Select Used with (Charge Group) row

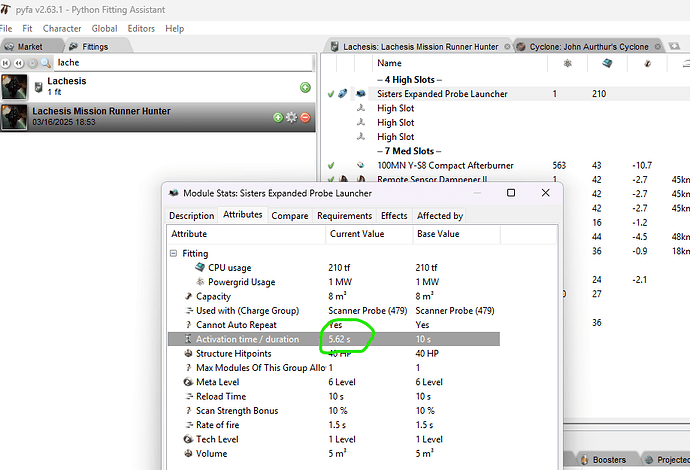(334, 310)
